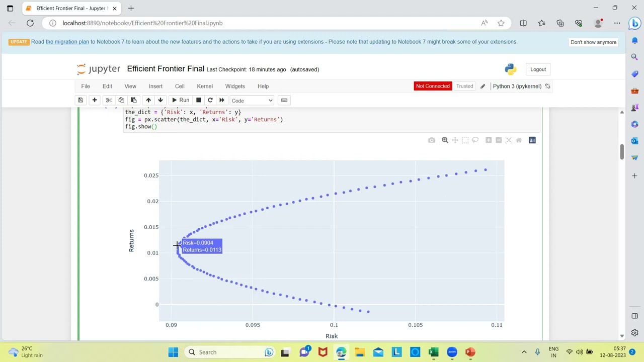Refresh the browser page
The image size is (644, 362).
coord(30,23)
